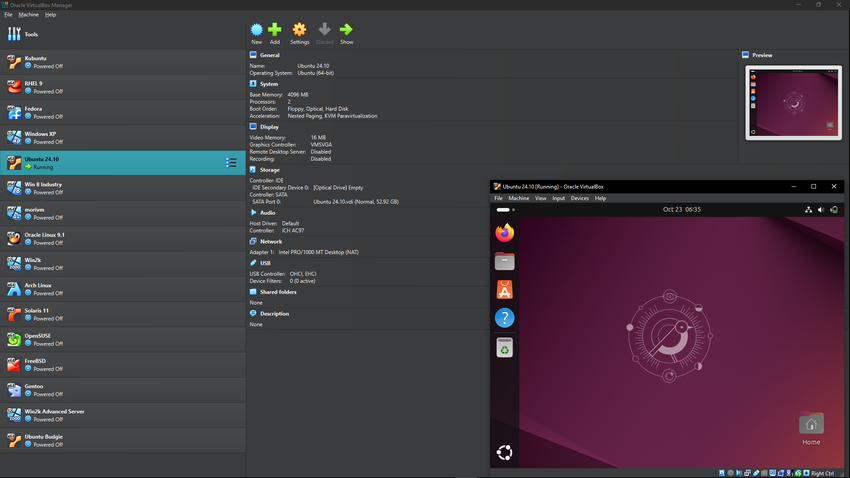Click the grayed Discard arrow icon
Viewport: 850px width, 478px height.
tap(324, 29)
